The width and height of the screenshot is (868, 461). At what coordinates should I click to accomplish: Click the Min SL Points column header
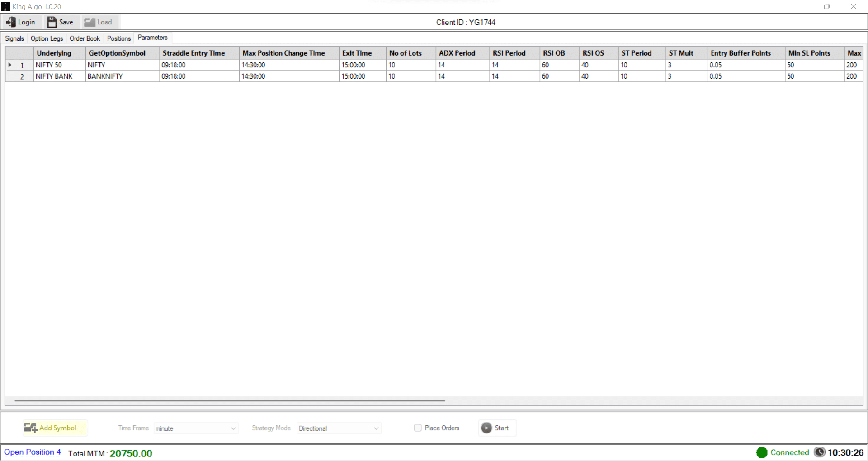pyautogui.click(x=815, y=53)
